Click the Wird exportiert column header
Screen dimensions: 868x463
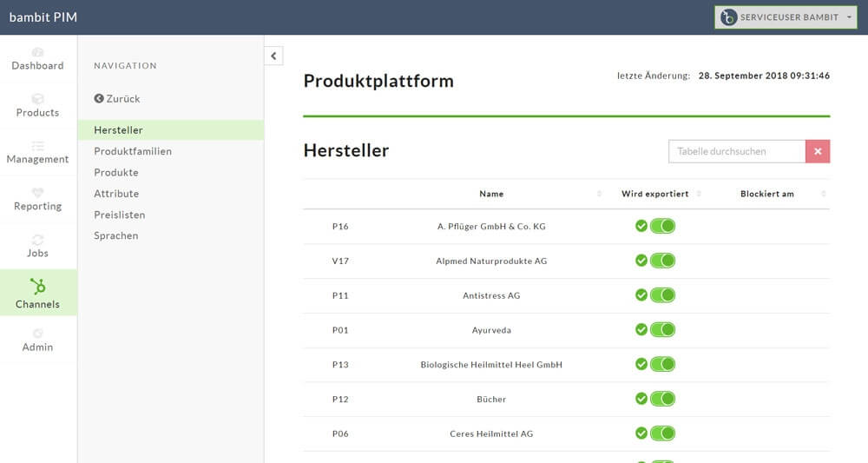[654, 194]
